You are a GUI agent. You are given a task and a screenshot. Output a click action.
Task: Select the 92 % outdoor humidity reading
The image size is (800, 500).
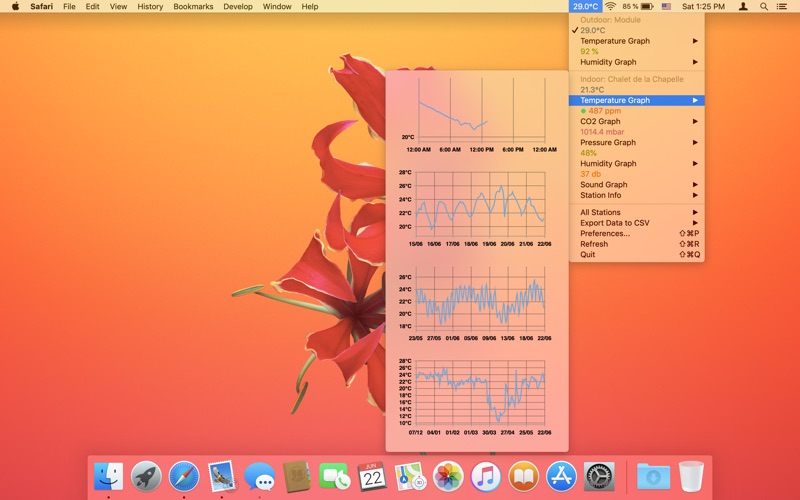tap(590, 51)
